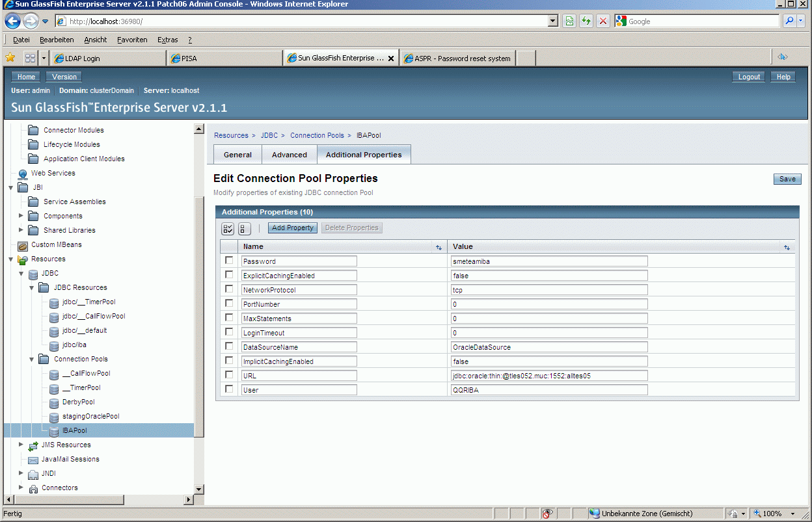
Task: Click the browser zoom level 100% control
Action: pos(772,514)
